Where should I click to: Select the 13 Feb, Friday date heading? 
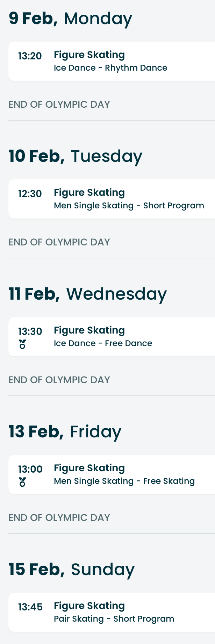(65, 431)
